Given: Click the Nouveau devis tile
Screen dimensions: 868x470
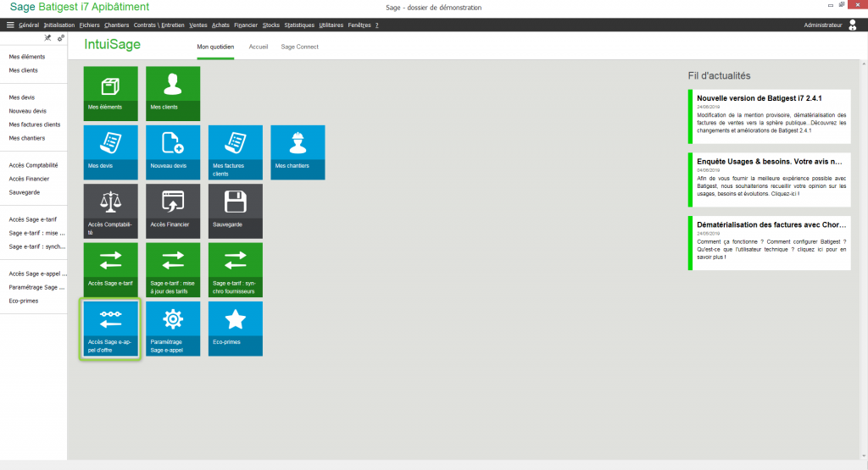Looking at the screenshot, I should coord(172,152).
